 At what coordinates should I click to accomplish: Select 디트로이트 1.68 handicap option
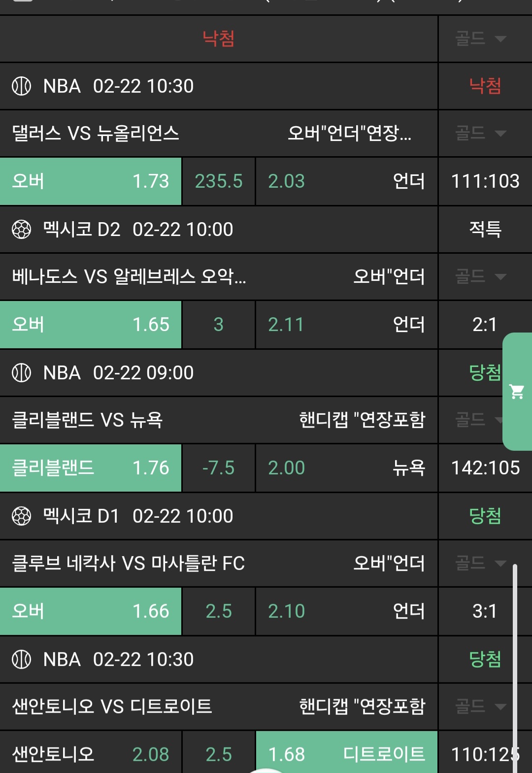[346, 754]
